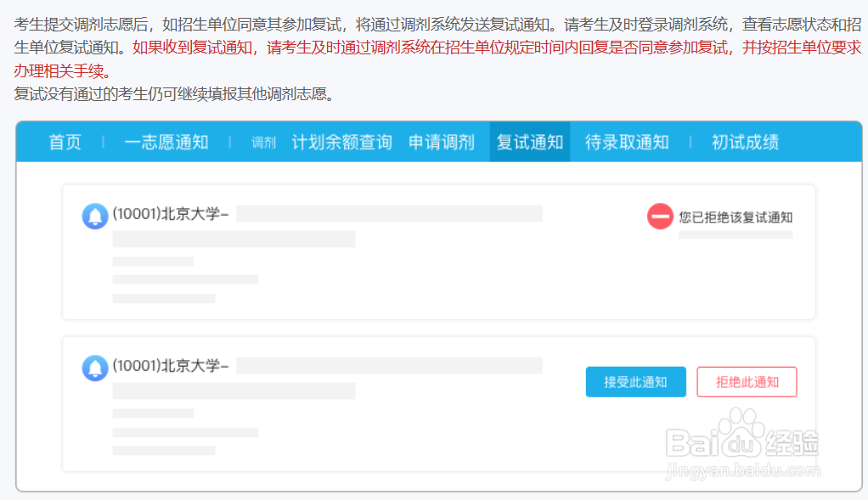868x500 pixels.
Task: View the 待录取通知 tab
Action: pos(628,142)
